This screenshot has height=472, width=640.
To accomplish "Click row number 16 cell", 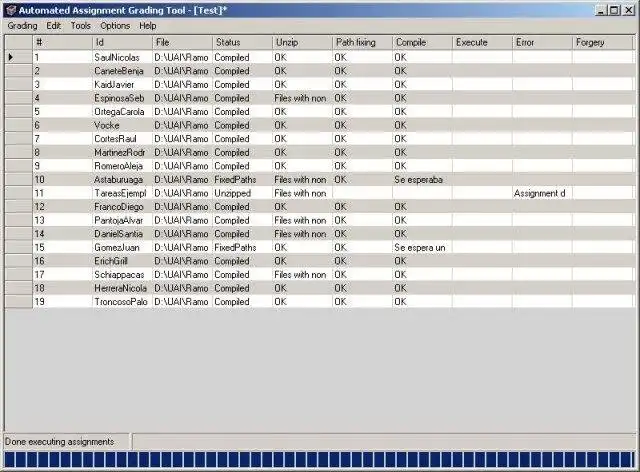I will 62,261.
